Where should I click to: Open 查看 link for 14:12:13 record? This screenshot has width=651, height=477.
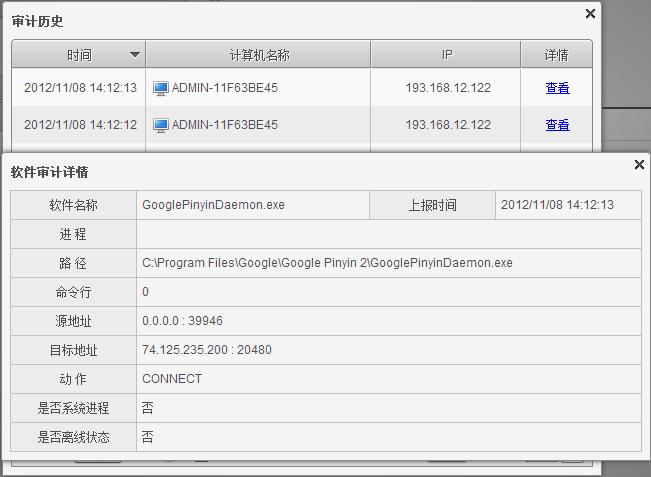point(557,88)
